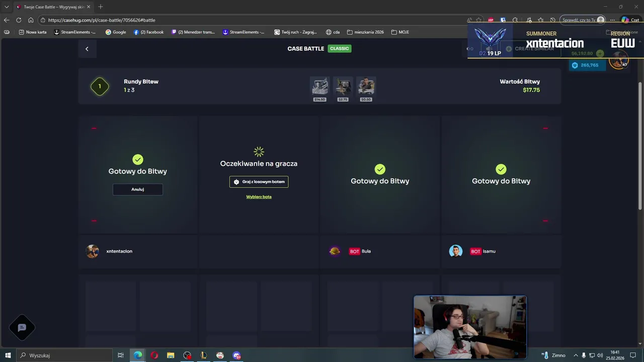Viewport: 644px width, 362px height.
Task: Open bot Isamu avatar
Action: point(456,251)
